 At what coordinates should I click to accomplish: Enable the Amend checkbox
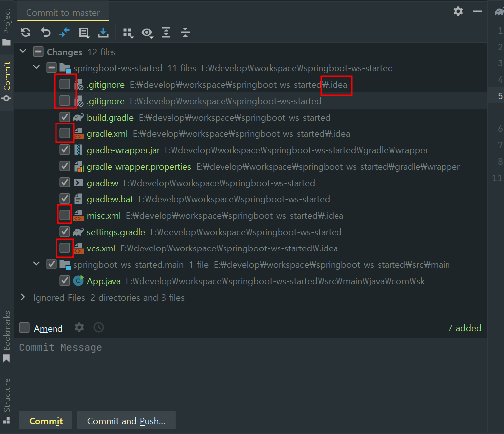24,328
